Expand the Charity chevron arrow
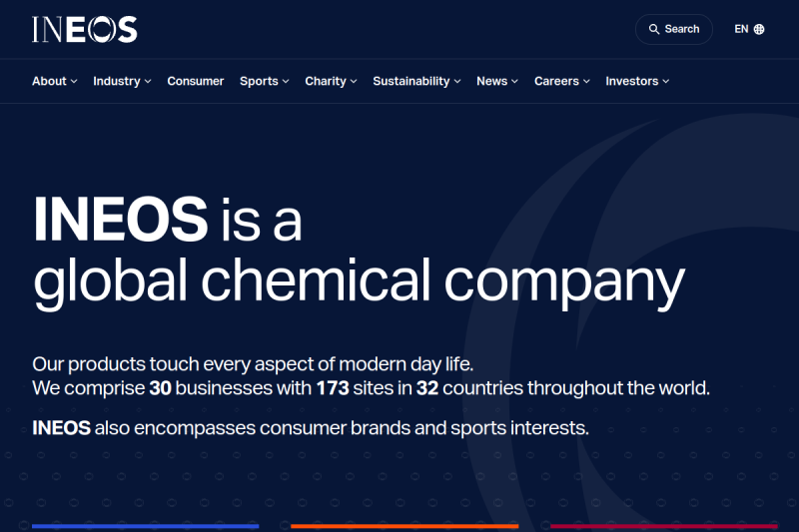 tap(354, 82)
